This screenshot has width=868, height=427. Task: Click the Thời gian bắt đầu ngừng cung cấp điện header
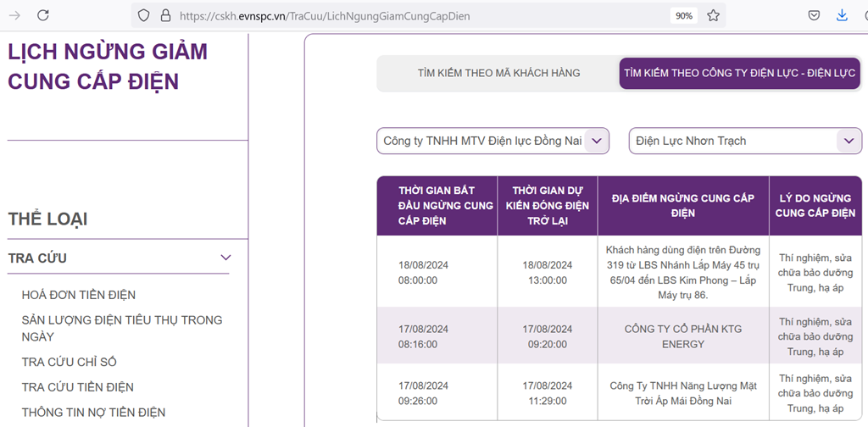[x=437, y=206]
